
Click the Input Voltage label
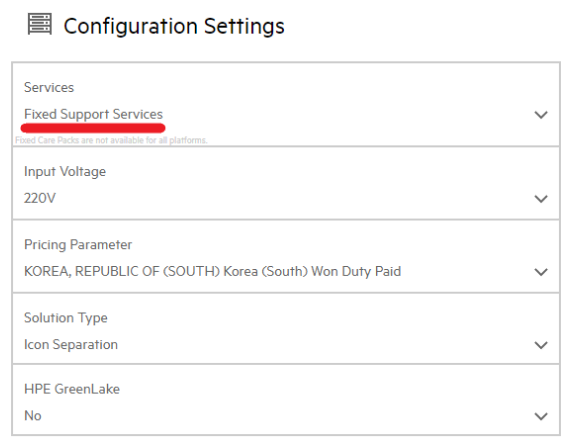pyautogui.click(x=65, y=172)
